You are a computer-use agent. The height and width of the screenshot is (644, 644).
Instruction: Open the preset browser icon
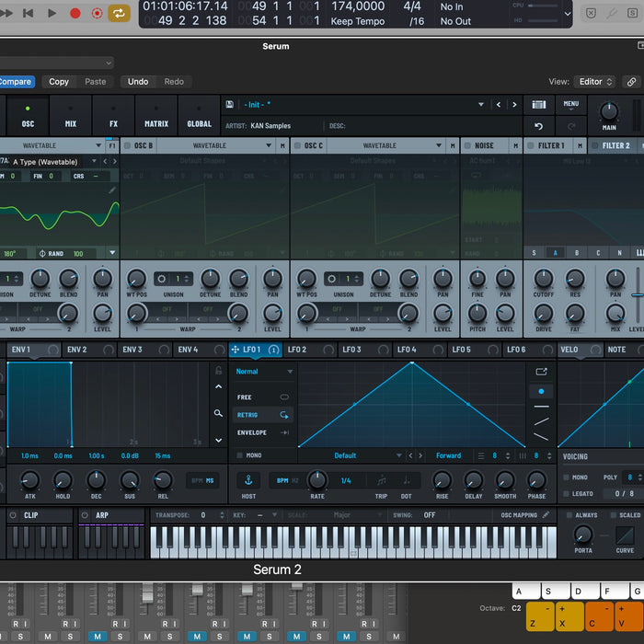(539, 105)
